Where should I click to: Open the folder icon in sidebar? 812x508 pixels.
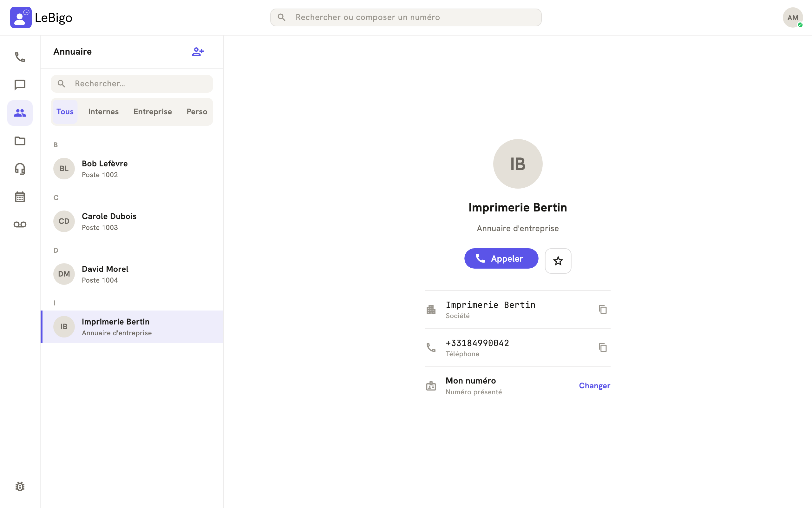point(20,141)
